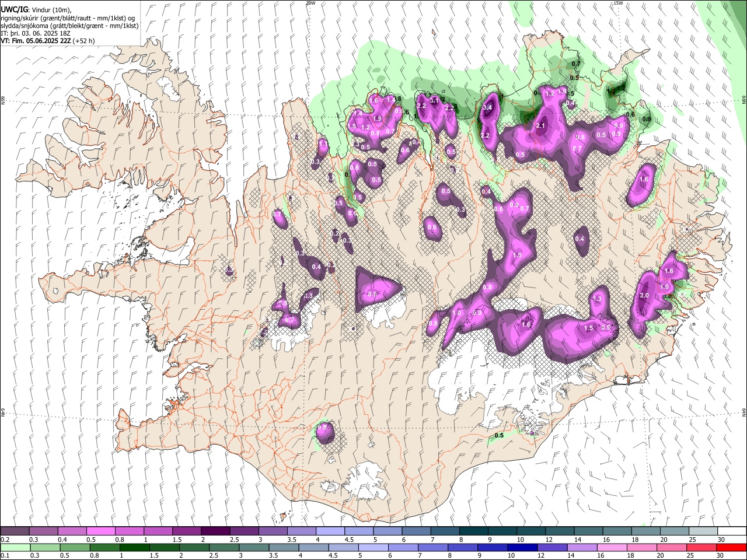Viewport: 747px width, 560px height.
Task: Click the '3.4' precipitation value on the map
Action: (x=488, y=107)
